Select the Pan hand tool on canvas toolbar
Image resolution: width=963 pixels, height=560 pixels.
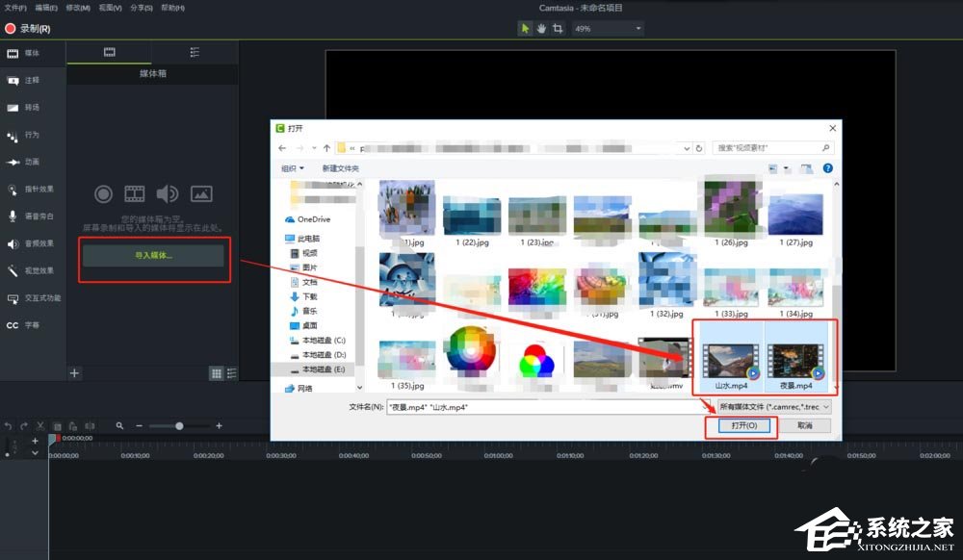click(541, 29)
